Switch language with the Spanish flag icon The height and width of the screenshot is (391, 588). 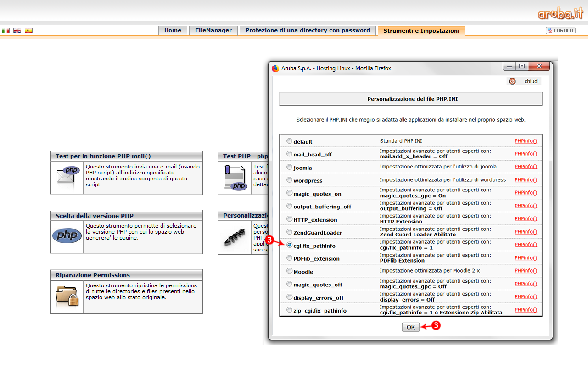pos(28,30)
